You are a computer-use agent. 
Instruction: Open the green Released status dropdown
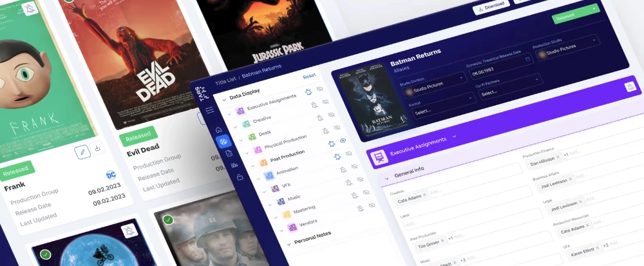click(x=576, y=14)
